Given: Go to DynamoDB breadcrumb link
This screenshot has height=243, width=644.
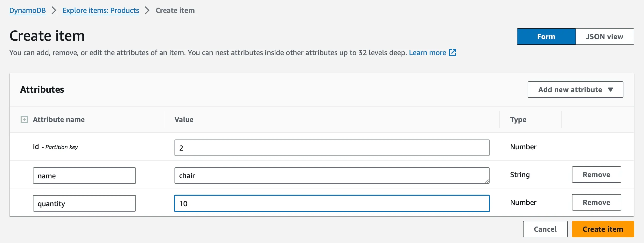Looking at the screenshot, I should pos(28,10).
